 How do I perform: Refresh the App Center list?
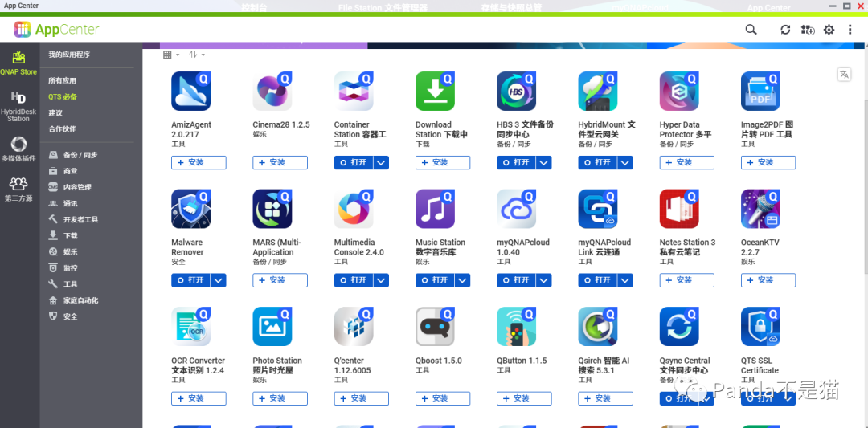pos(785,30)
